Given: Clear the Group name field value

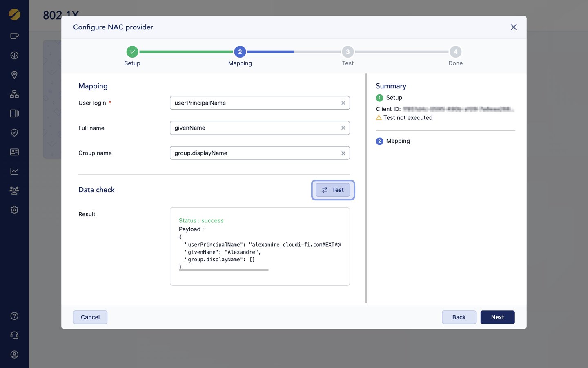Looking at the screenshot, I should (343, 153).
